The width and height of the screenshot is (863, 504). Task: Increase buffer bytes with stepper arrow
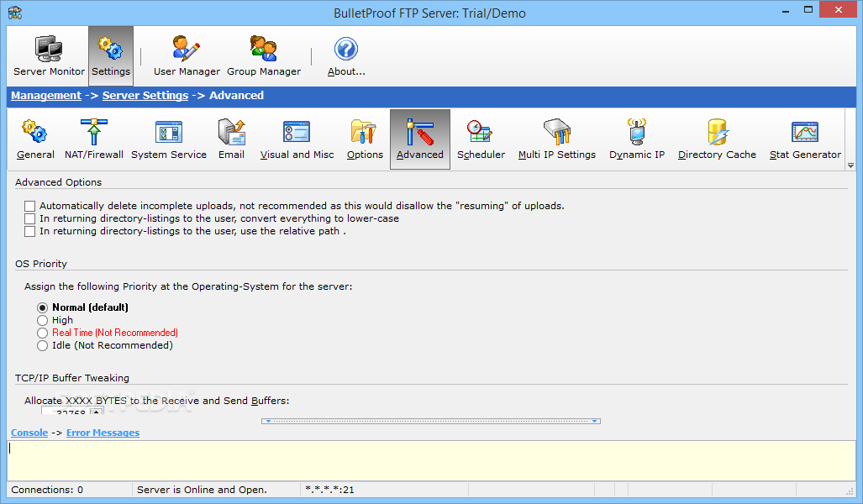[x=97, y=412]
